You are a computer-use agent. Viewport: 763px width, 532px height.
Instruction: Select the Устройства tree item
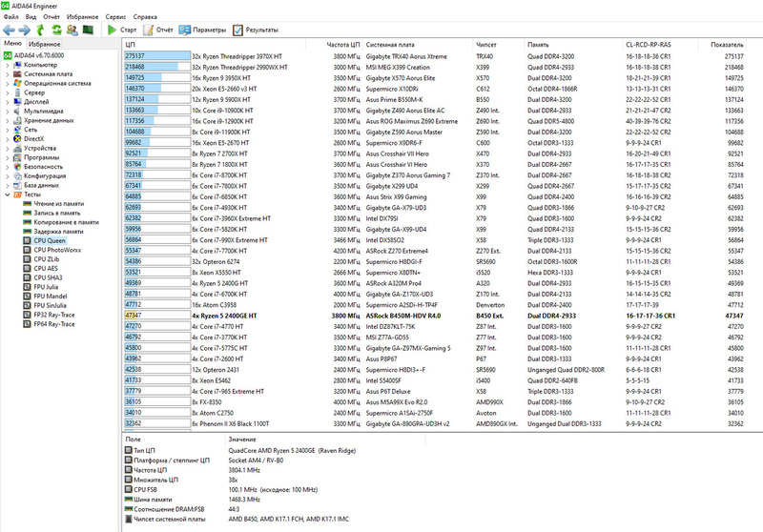tap(34, 148)
